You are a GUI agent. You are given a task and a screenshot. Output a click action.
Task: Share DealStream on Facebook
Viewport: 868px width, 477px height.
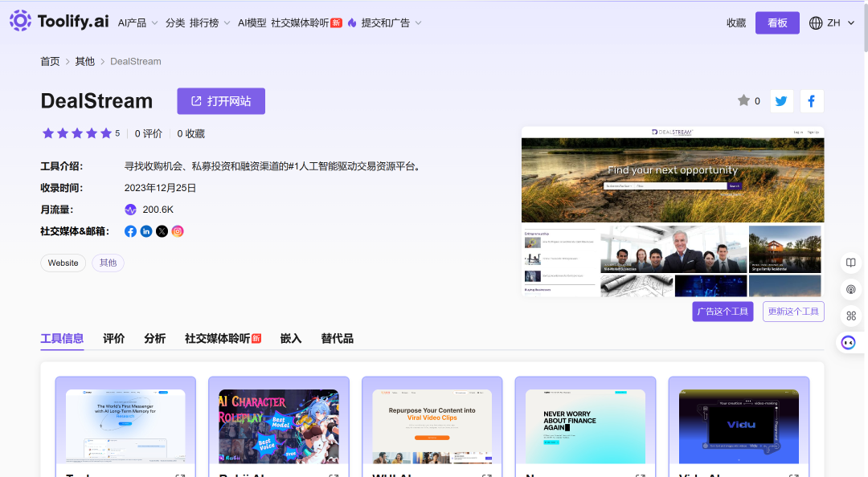click(x=812, y=100)
